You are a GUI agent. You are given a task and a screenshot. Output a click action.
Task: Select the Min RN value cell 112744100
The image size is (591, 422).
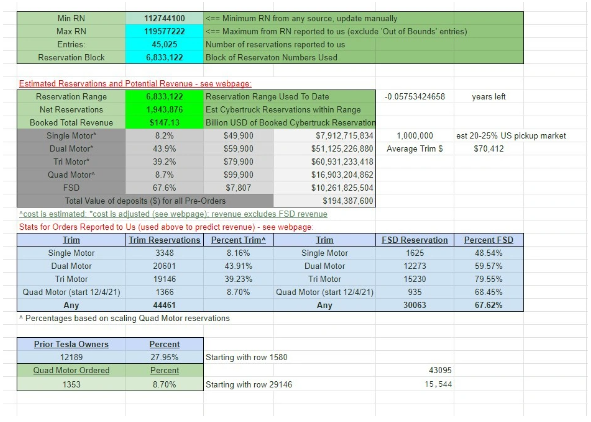[x=164, y=18]
